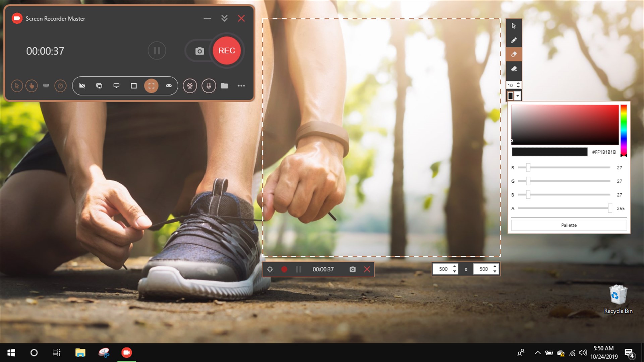Screen dimensions: 644x362
Task: Click the Pallette button
Action: point(569,225)
